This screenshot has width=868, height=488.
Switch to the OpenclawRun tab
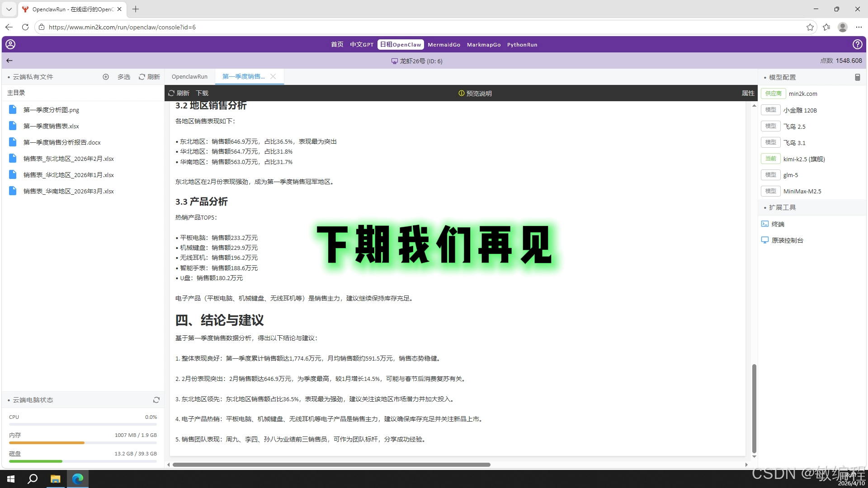pos(189,76)
